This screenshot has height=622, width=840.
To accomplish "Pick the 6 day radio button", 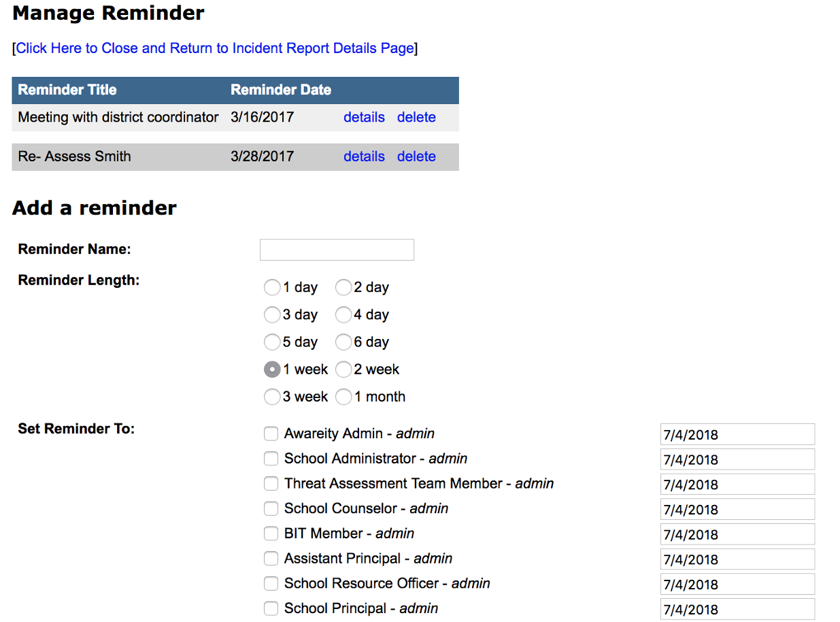I will (343, 342).
